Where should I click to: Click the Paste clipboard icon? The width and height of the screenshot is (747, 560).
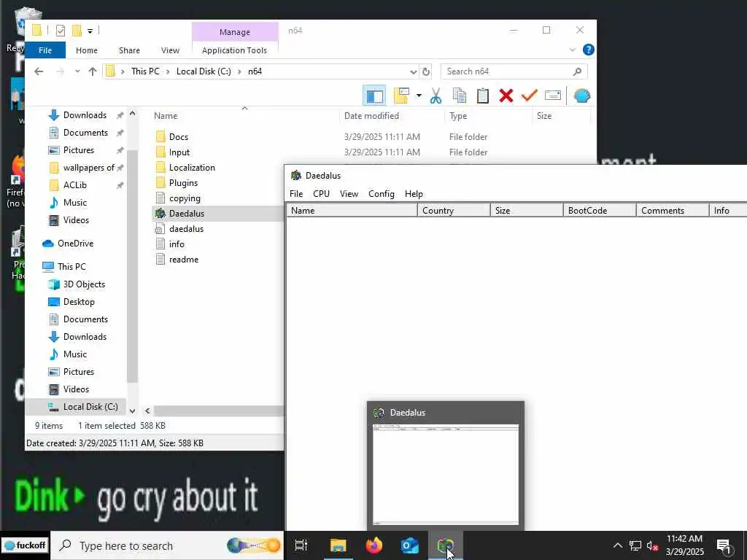click(x=483, y=96)
